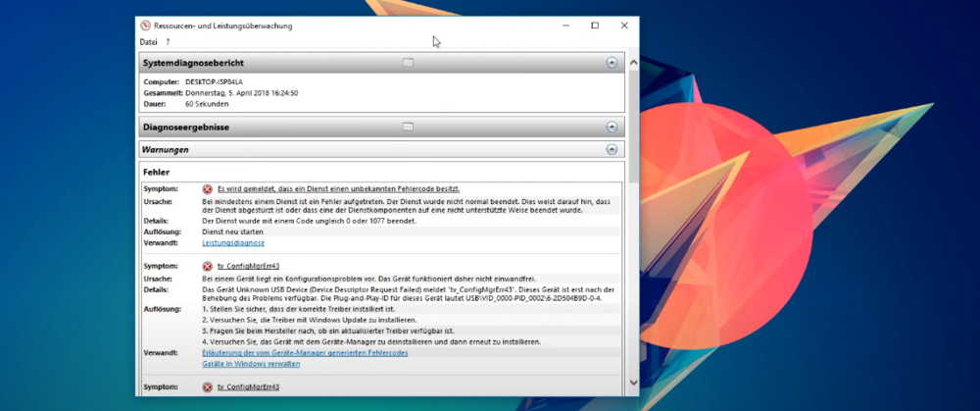This screenshot has height=411, width=980.
Task: Open Geräte in Windows verwalten link
Action: click(251, 363)
